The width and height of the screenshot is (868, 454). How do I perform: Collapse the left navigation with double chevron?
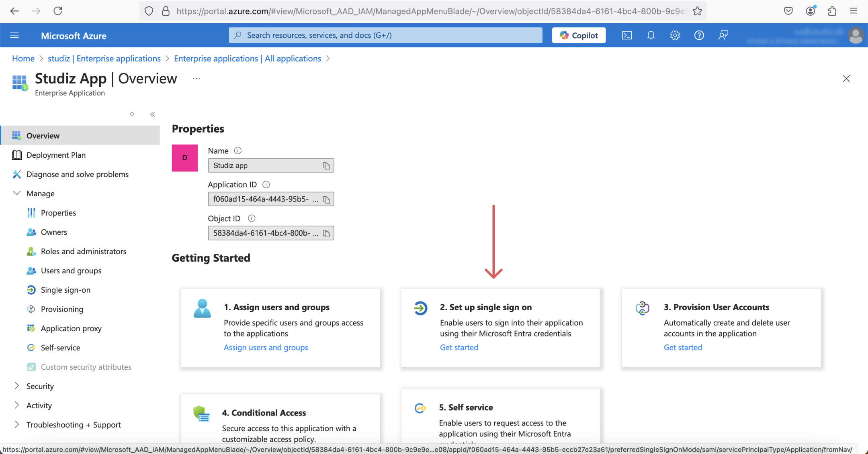(152, 114)
